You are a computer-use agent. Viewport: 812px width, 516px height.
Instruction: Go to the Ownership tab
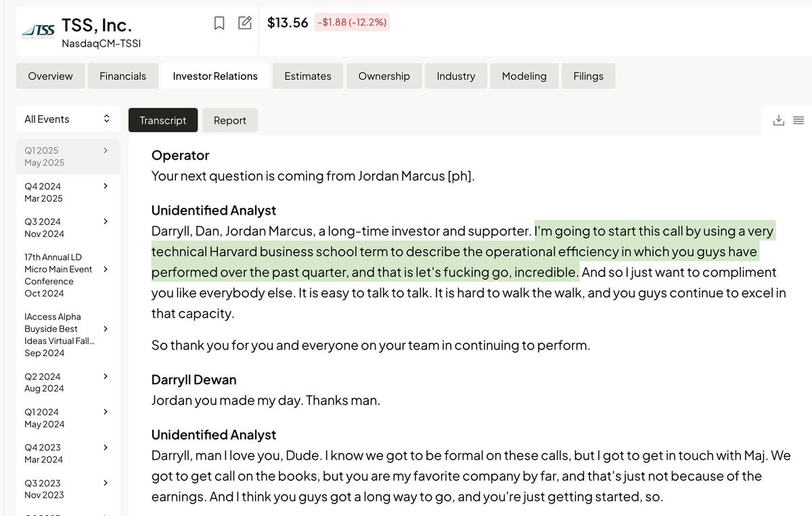pos(384,76)
